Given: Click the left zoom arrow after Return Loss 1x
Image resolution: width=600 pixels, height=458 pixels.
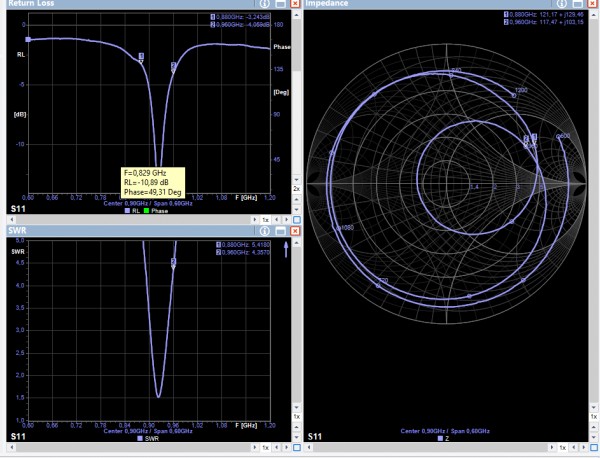Looking at the screenshot, I should click(x=277, y=220).
